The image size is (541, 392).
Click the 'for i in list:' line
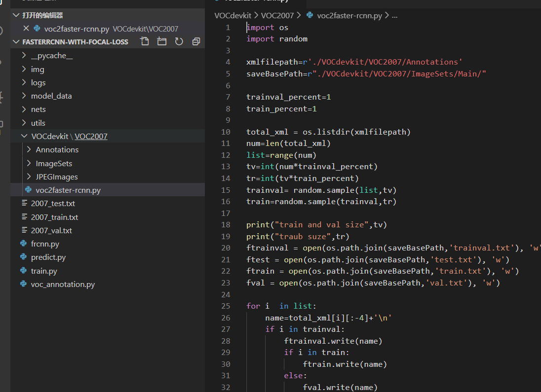pos(281,306)
